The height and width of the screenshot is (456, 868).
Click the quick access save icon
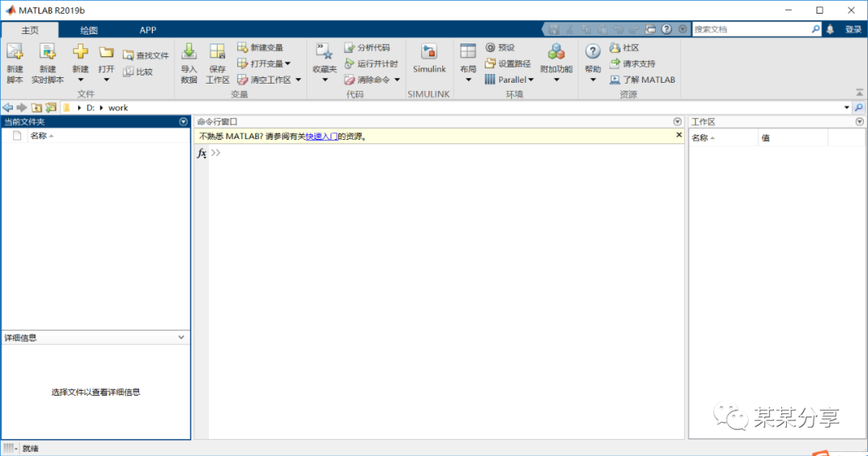(x=554, y=30)
